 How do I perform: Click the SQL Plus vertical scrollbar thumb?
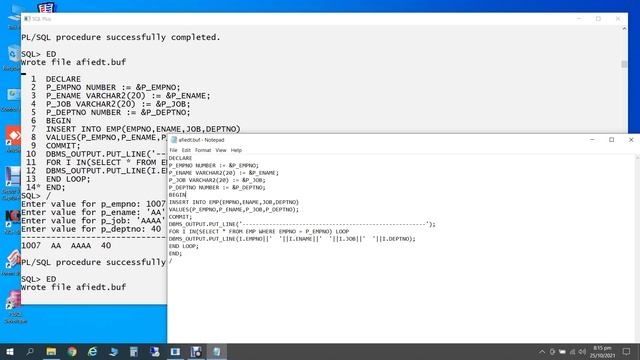624,64
